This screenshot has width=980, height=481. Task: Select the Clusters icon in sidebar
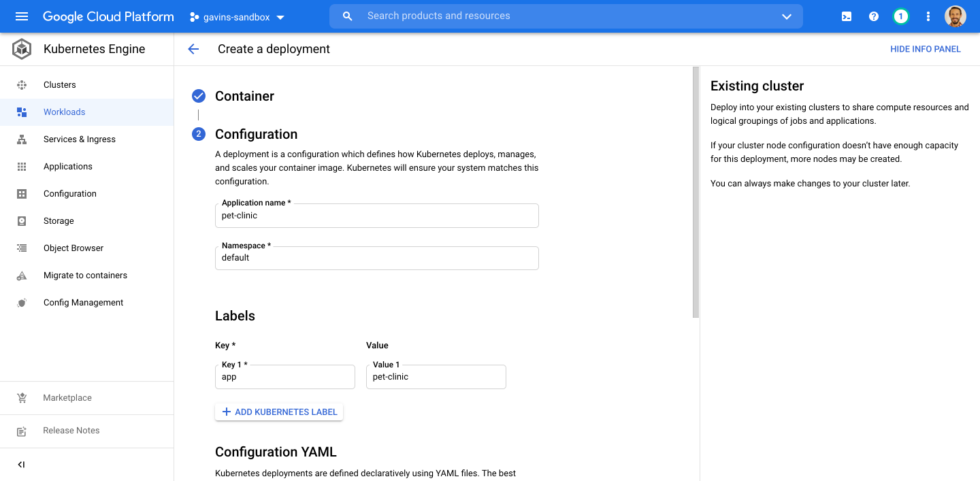21,84
